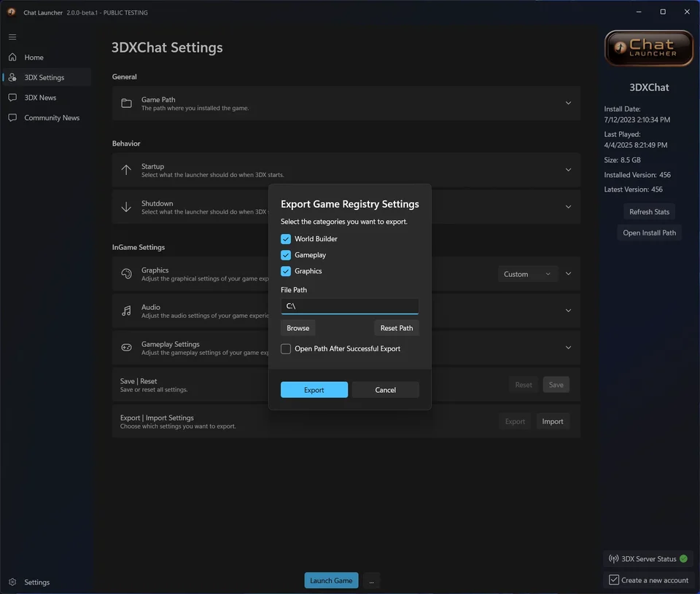This screenshot has height=594, width=700.
Task: Uncheck the World Builder checkbox
Action: tap(286, 239)
